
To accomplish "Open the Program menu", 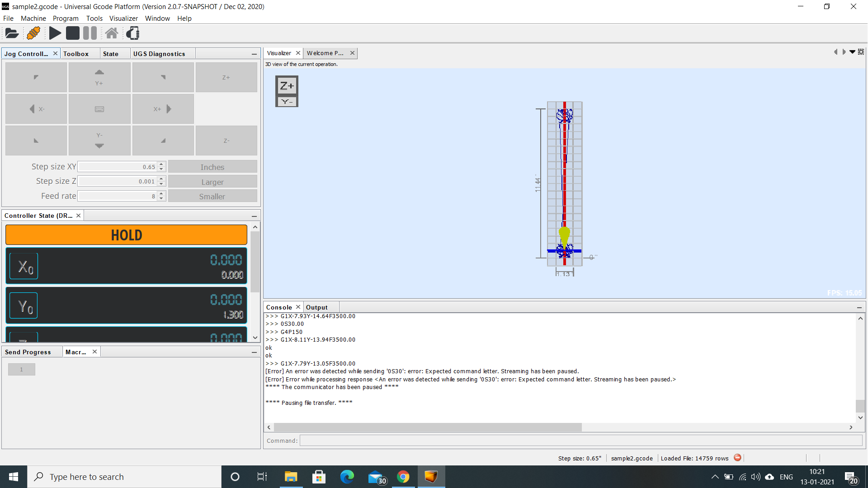I will click(66, 18).
